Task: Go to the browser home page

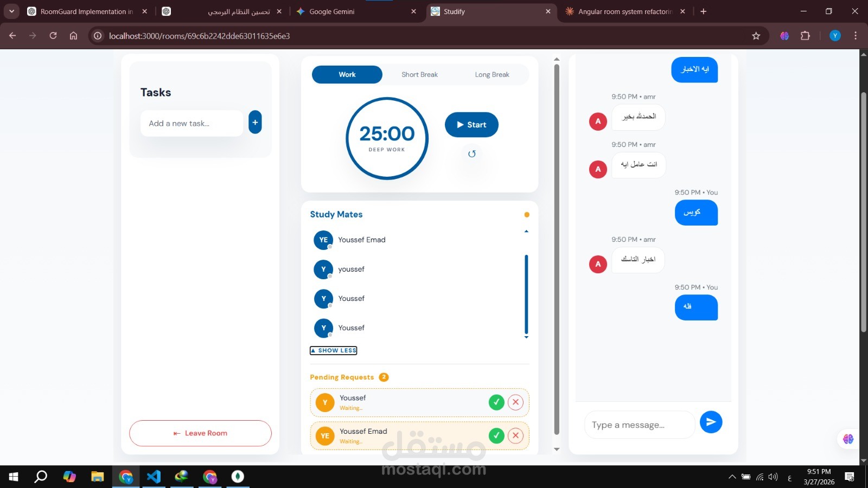Action: pyautogui.click(x=73, y=36)
